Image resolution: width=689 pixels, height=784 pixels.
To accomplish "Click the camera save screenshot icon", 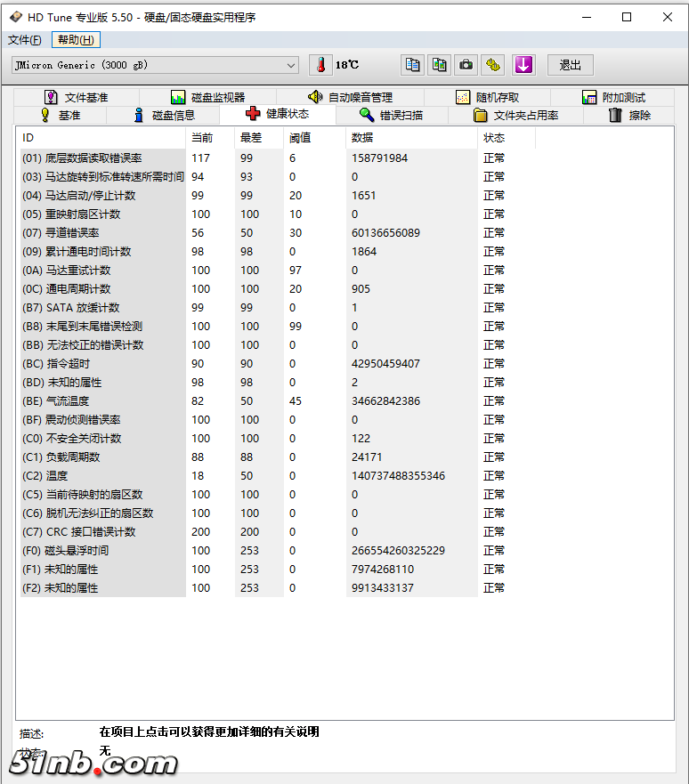I will point(466,65).
